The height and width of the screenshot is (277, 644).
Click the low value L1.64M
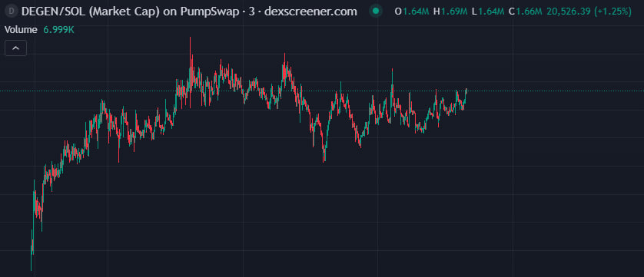(x=488, y=12)
